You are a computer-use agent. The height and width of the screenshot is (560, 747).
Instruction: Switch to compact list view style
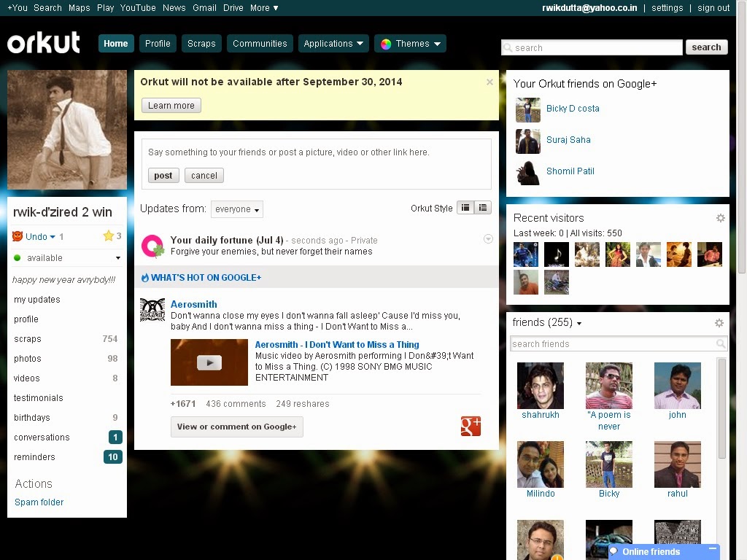(483, 208)
